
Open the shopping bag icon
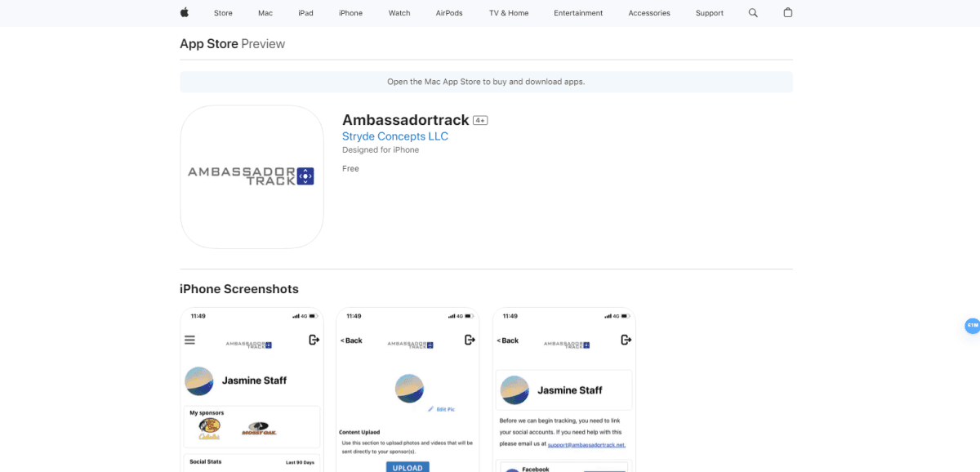tap(787, 12)
